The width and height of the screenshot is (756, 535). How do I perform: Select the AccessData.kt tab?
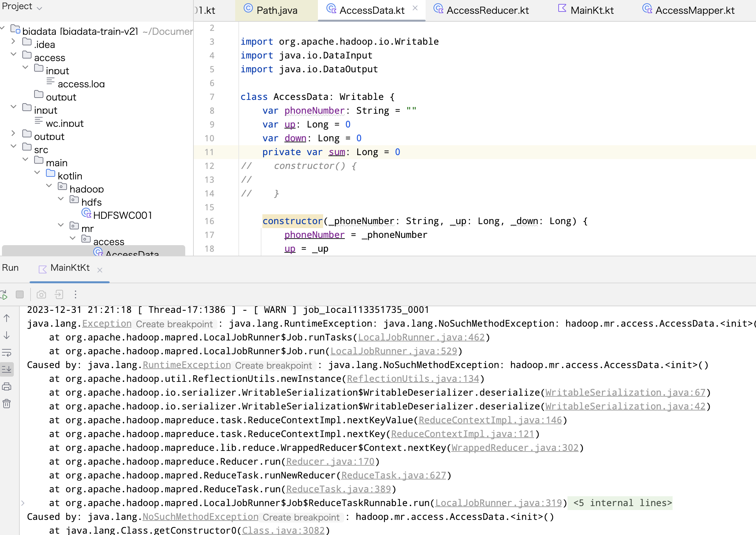coord(372,11)
